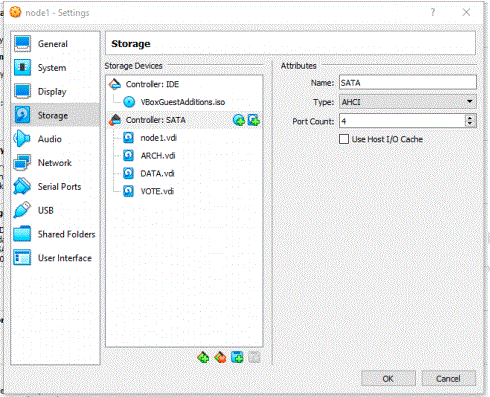This screenshot has width=490, height=397.
Task: Close the node1 Settings window
Action: coord(466,13)
